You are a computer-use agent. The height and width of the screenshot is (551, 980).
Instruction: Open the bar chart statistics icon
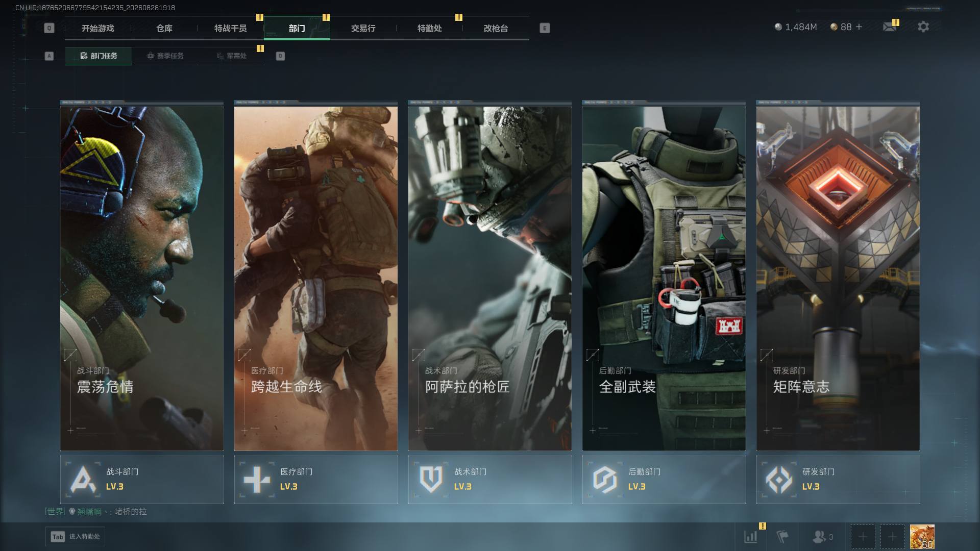[x=751, y=537]
